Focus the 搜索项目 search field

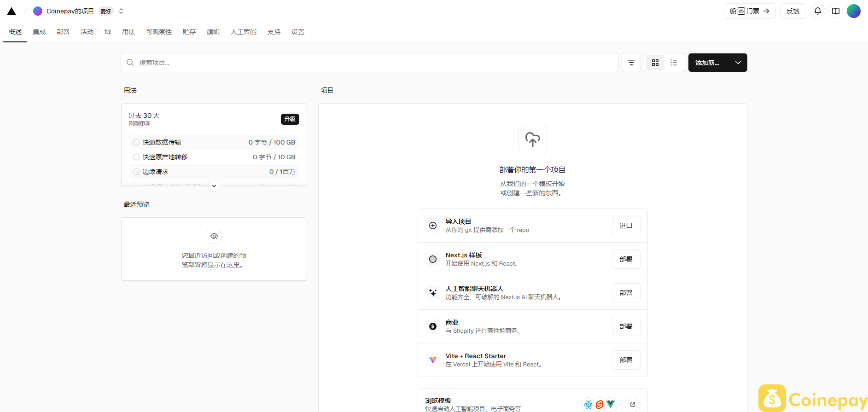370,63
